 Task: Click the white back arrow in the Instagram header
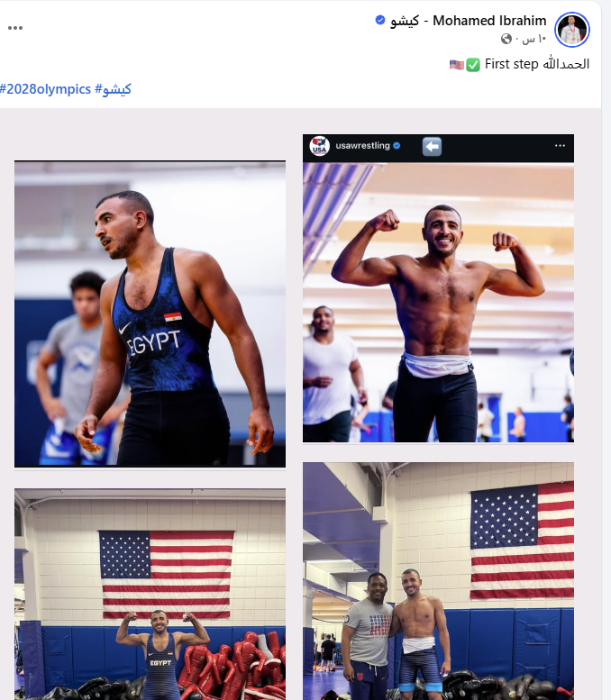click(x=432, y=147)
